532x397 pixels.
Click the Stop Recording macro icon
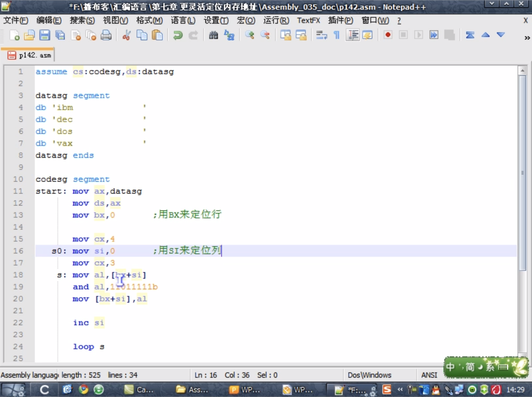pos(403,35)
